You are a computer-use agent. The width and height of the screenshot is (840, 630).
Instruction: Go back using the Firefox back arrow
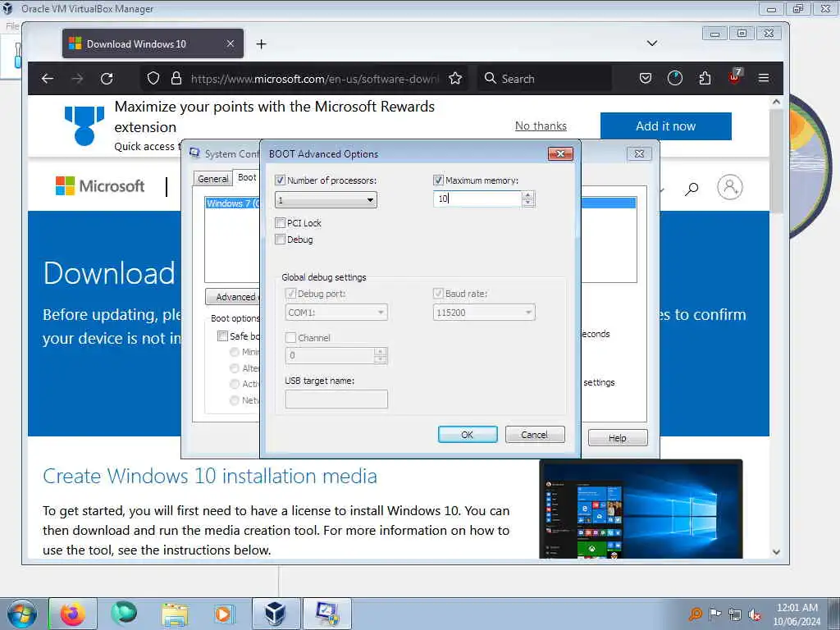click(48, 79)
